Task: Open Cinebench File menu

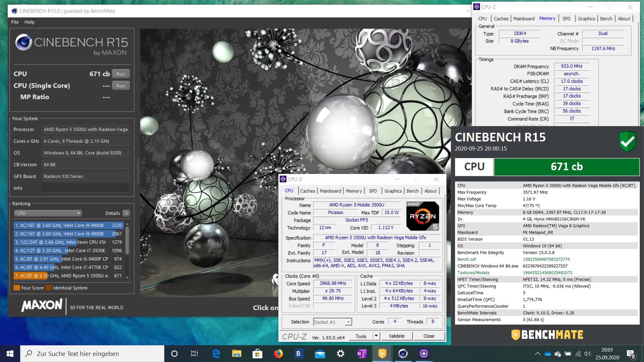Action: pyautogui.click(x=15, y=22)
